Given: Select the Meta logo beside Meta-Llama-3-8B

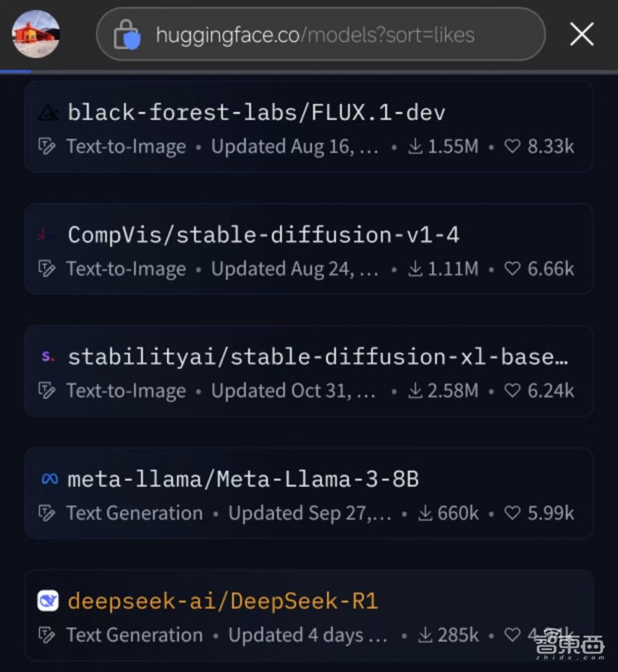Looking at the screenshot, I should 49,478.
